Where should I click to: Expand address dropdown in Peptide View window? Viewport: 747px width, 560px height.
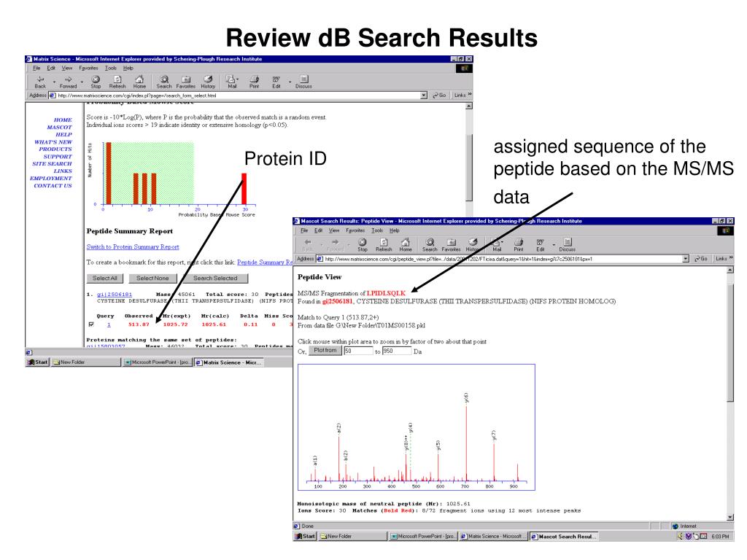686,259
